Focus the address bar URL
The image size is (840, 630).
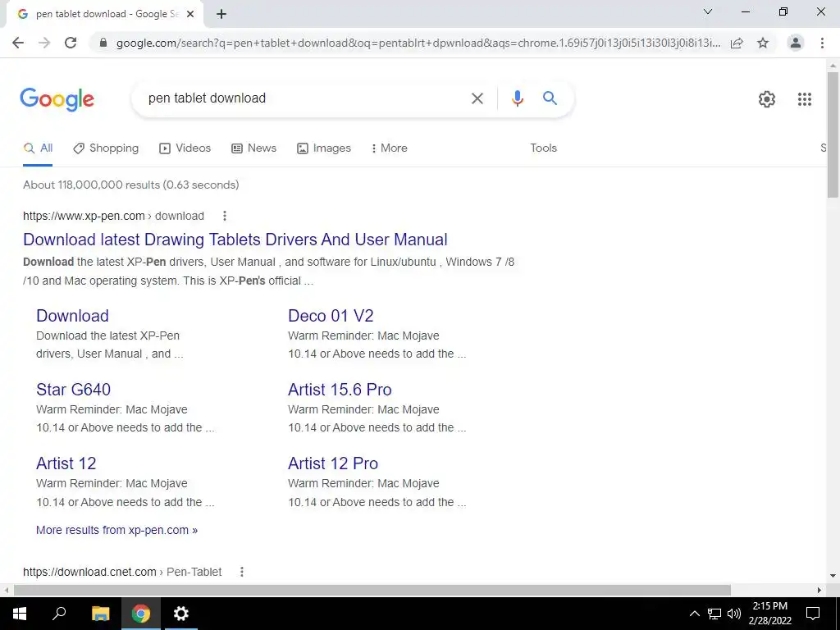(x=418, y=43)
